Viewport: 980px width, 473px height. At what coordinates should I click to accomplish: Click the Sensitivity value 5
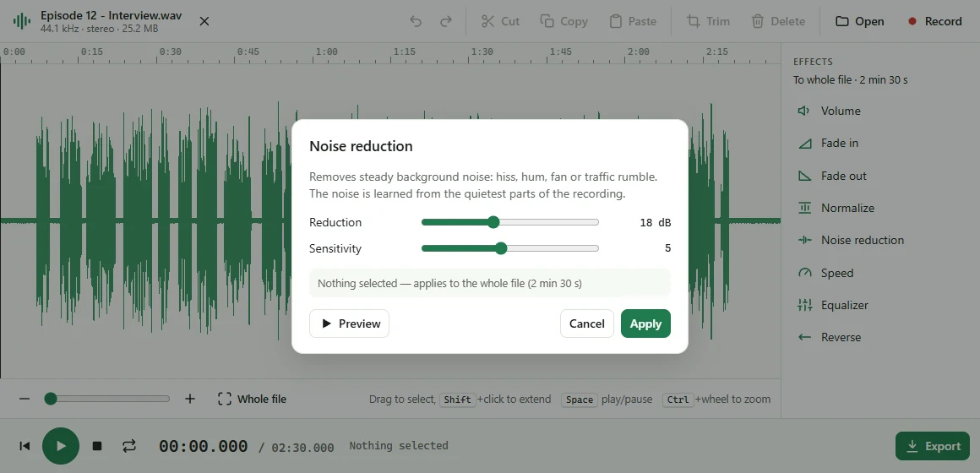coord(667,248)
